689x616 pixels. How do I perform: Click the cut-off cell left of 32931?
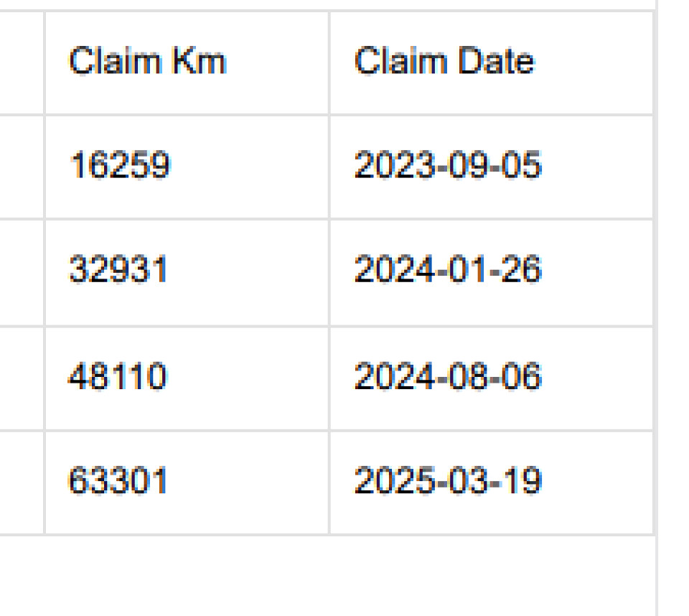coord(22,272)
